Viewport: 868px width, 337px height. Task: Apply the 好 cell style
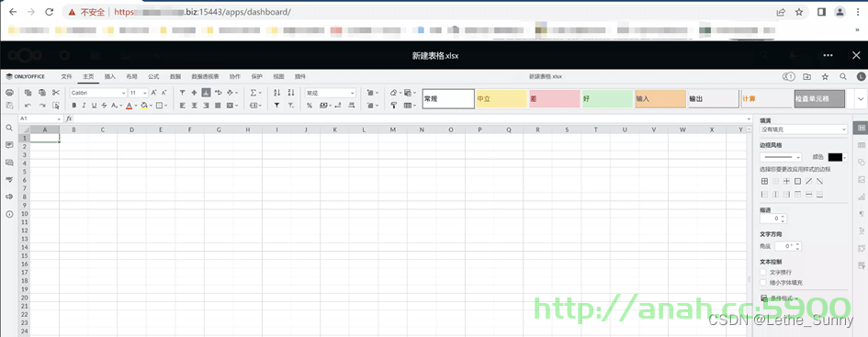coord(607,99)
